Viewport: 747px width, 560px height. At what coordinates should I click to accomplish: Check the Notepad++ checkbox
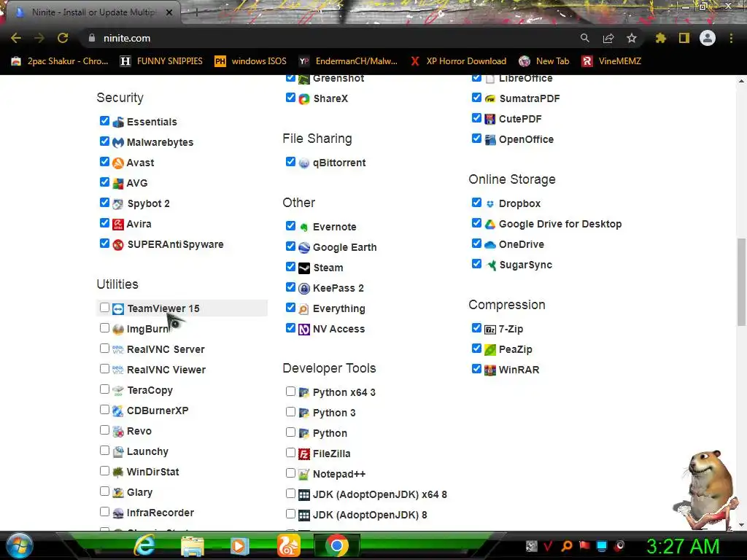(x=290, y=472)
